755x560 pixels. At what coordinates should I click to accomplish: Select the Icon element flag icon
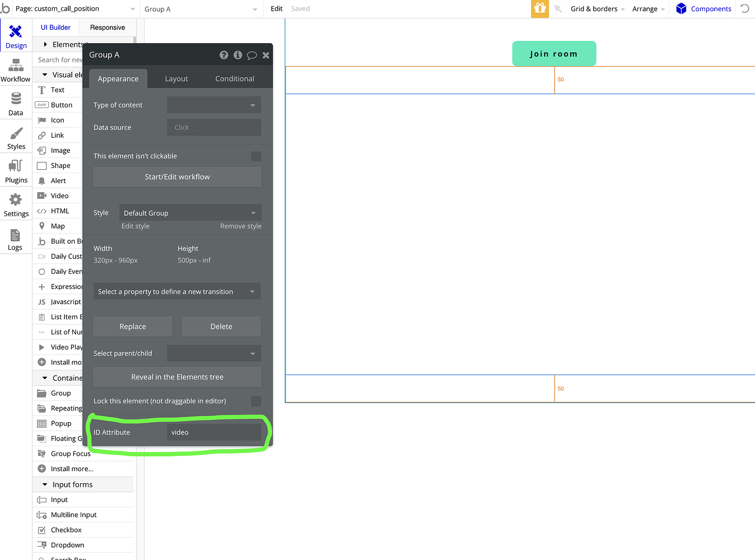coord(41,120)
